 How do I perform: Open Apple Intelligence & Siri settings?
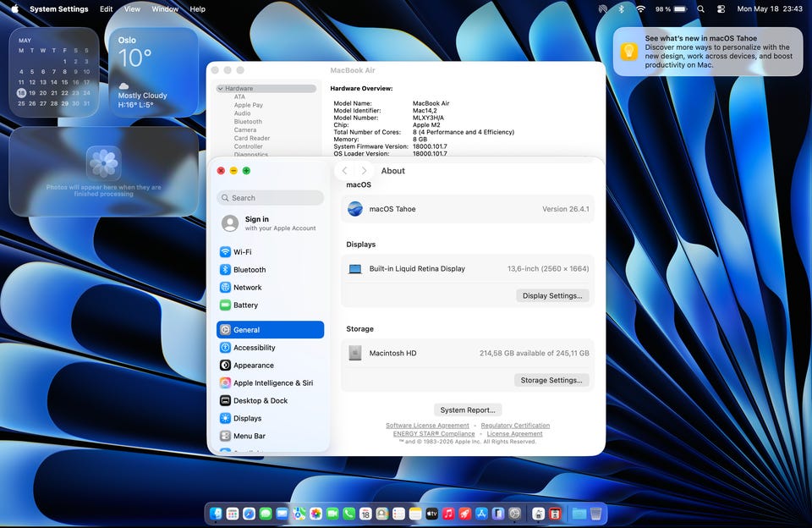(271, 383)
